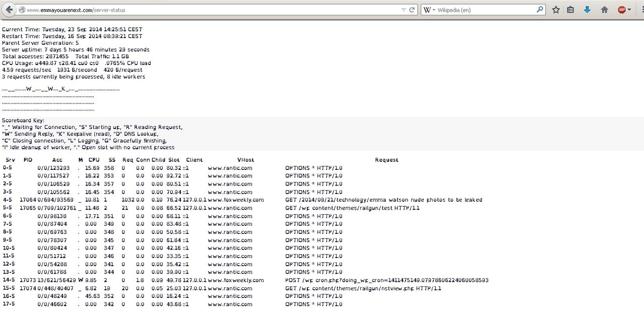
Task: Select the 'Restart Time' line
Action: [72, 36]
